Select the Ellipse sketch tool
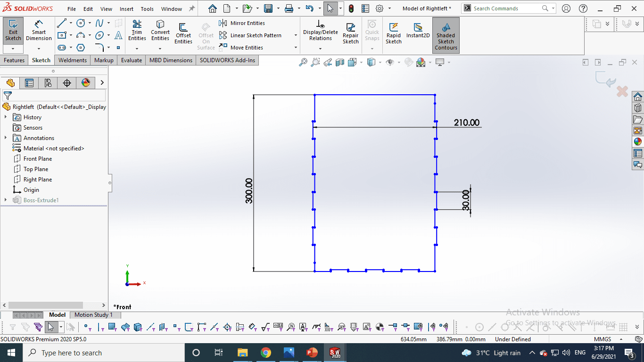 point(99,35)
